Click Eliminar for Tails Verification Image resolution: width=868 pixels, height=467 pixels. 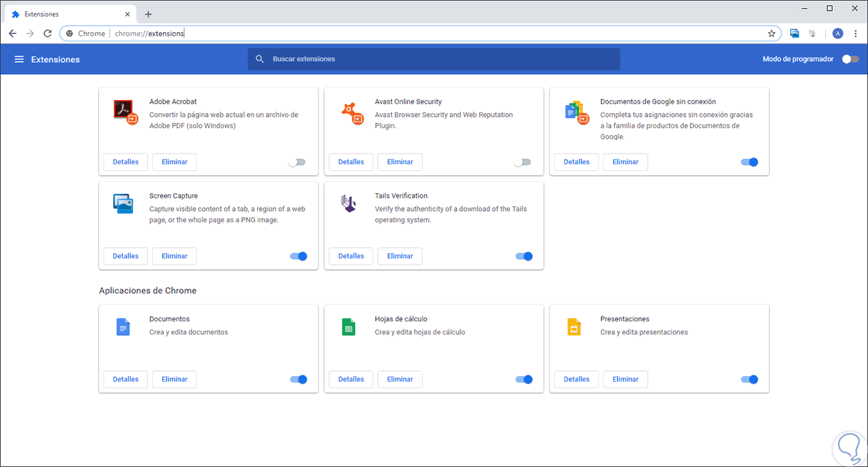coord(400,256)
